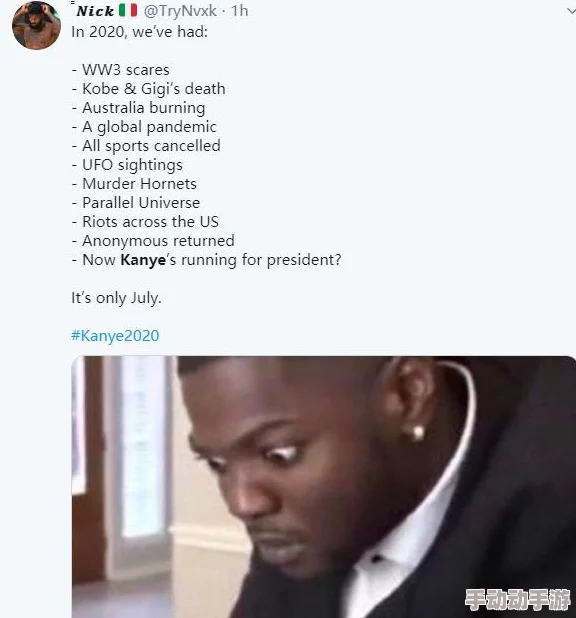Open the @TryNvxk handle link

click(180, 11)
